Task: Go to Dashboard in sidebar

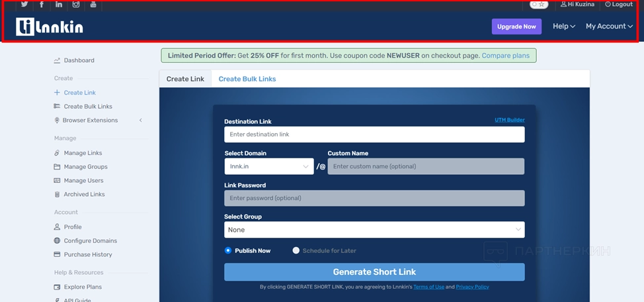Action: 79,60
